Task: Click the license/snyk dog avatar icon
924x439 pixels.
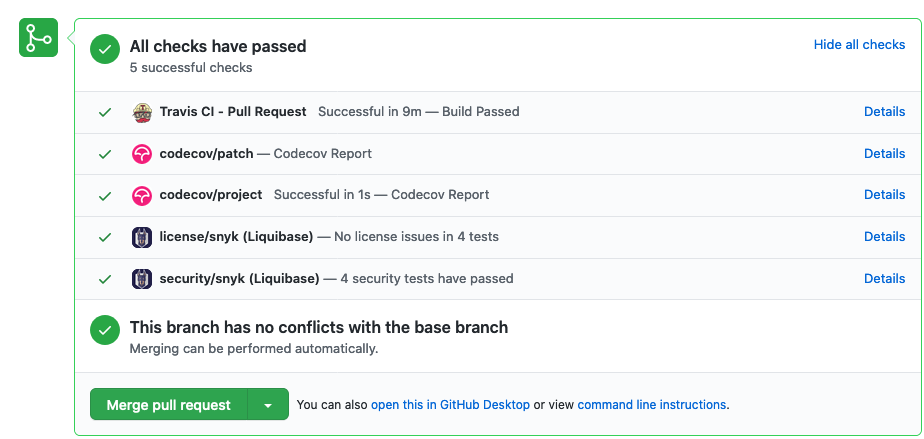Action: point(142,237)
